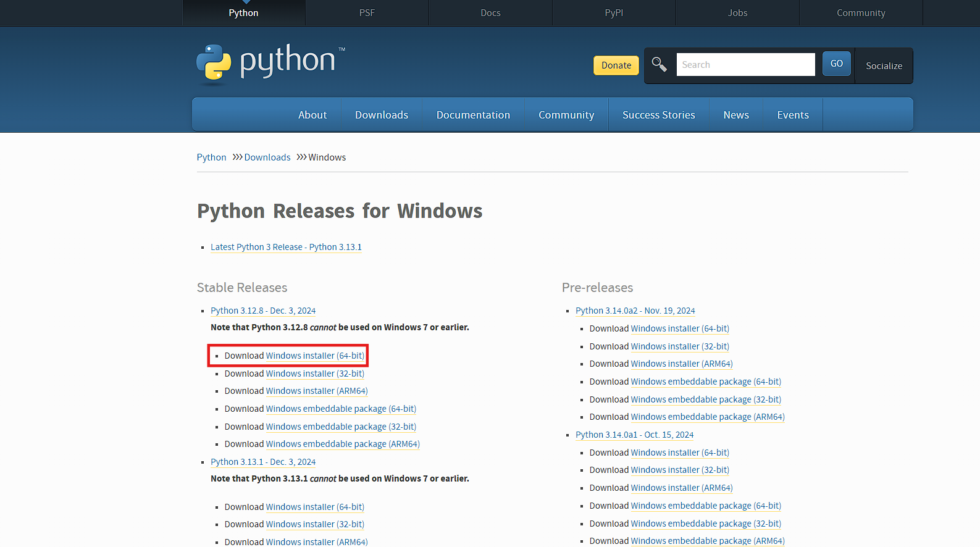Click the magnifying glass search icon
The image size is (980, 547).
659,64
